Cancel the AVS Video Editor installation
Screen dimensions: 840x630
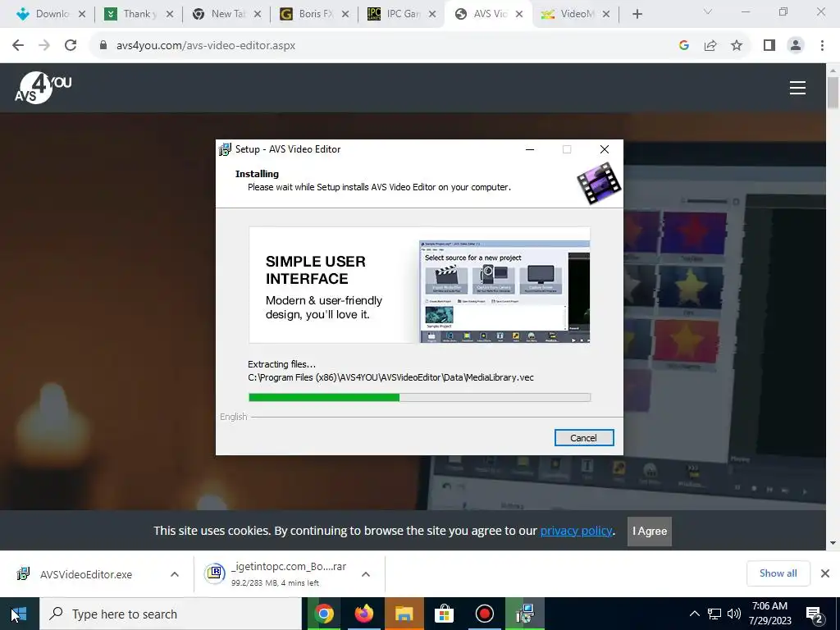click(583, 438)
